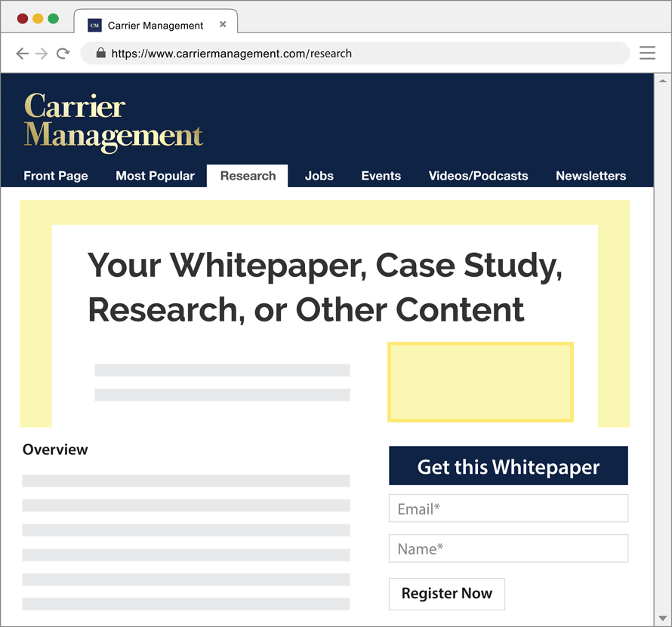Click the padlock site security icon

pos(100,54)
